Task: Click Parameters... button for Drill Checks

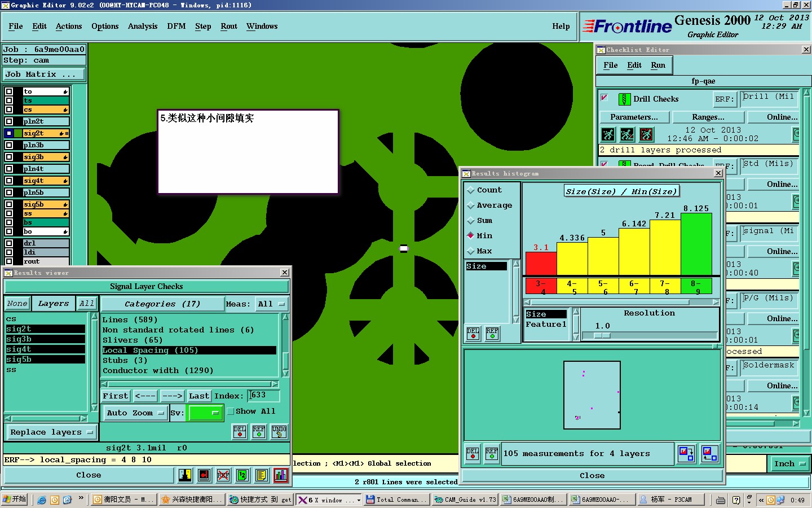Action: 634,117
